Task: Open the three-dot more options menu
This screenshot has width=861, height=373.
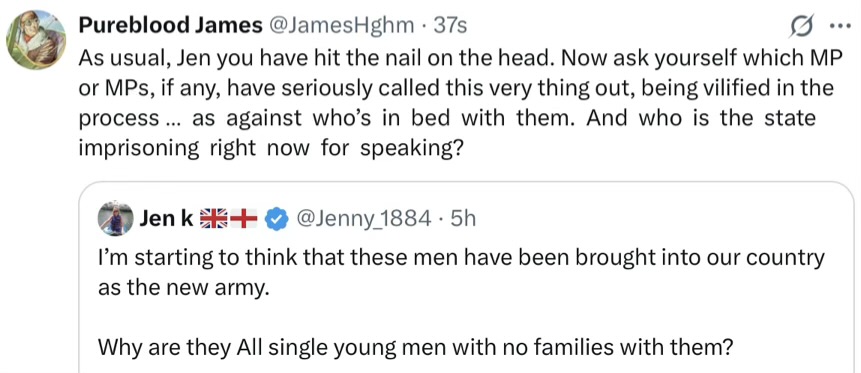Action: tap(840, 27)
